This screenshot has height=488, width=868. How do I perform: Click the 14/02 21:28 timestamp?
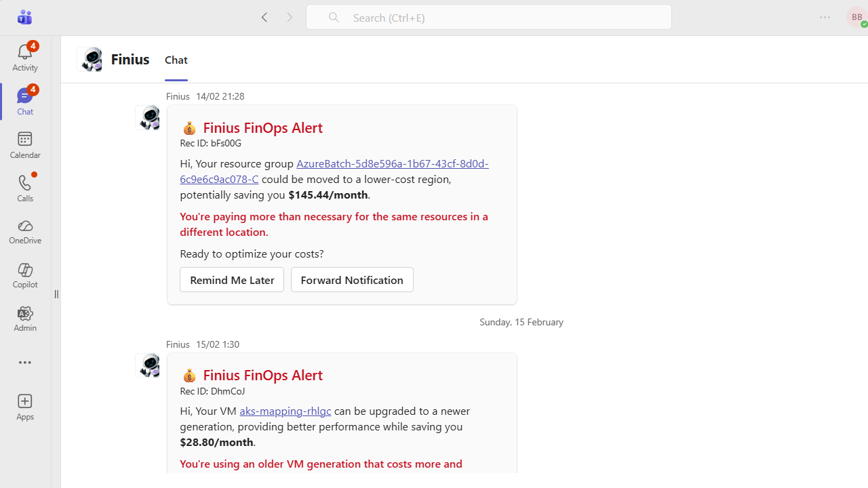[220, 96]
